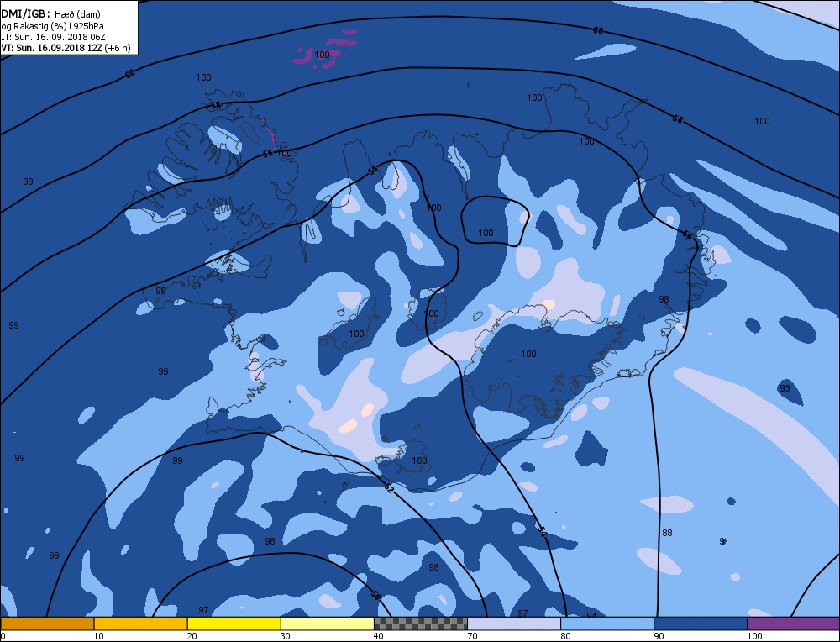Click the '52' contour line label
The height and width of the screenshot is (642, 840).
[x=390, y=488]
